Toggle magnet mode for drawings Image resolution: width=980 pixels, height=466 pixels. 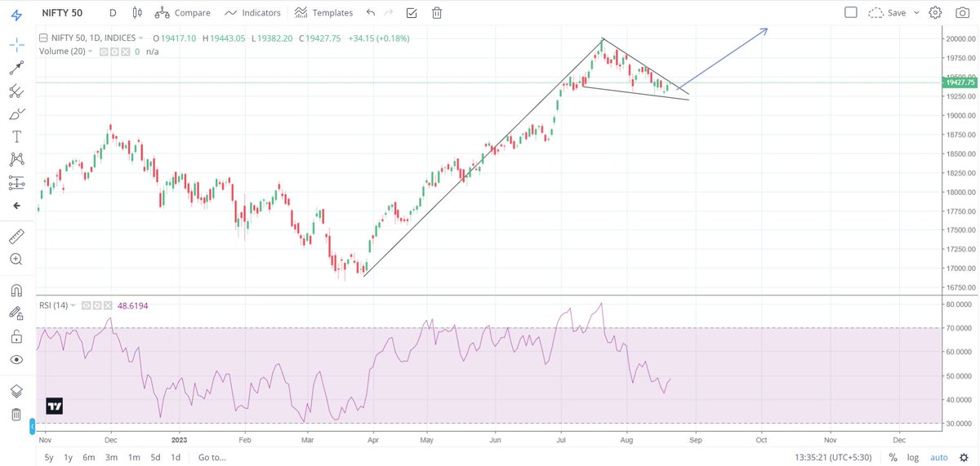16,290
